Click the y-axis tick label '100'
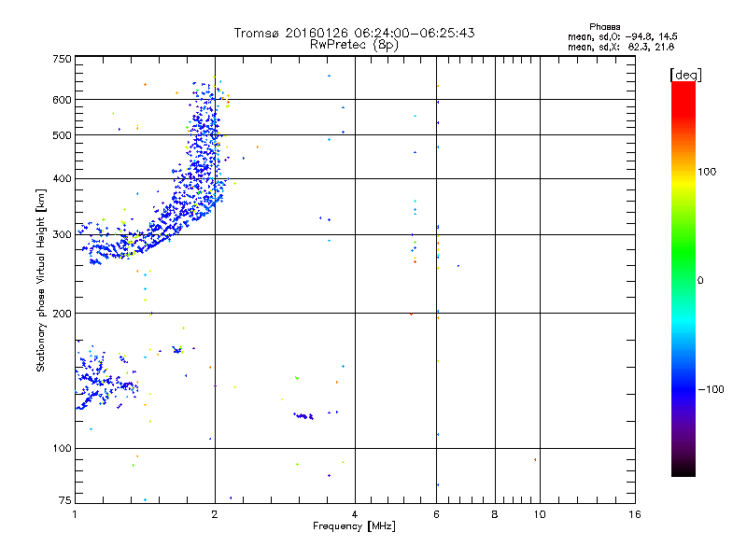The image size is (747, 560). pos(62,449)
